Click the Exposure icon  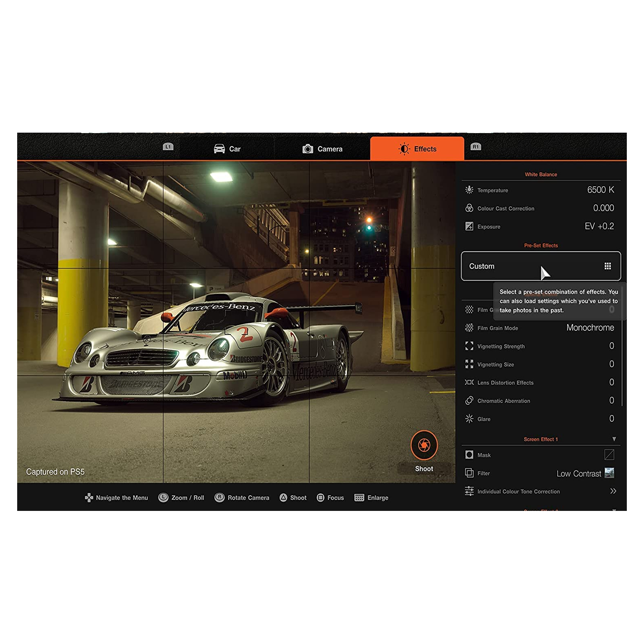point(469,226)
